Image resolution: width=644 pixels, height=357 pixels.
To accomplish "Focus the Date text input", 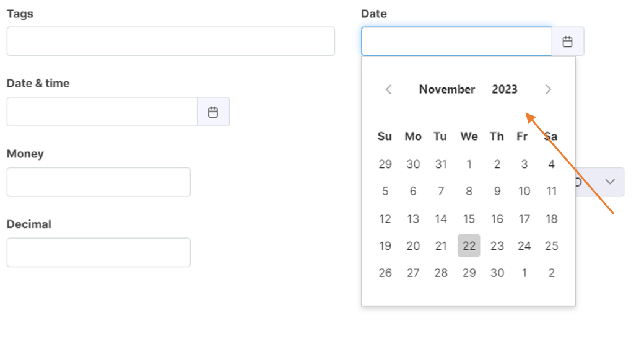I will (457, 41).
